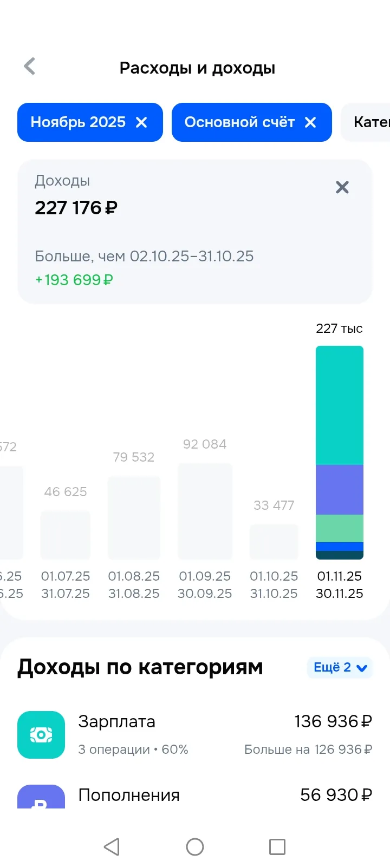Dismiss the Доходы summary card

pos(342,187)
